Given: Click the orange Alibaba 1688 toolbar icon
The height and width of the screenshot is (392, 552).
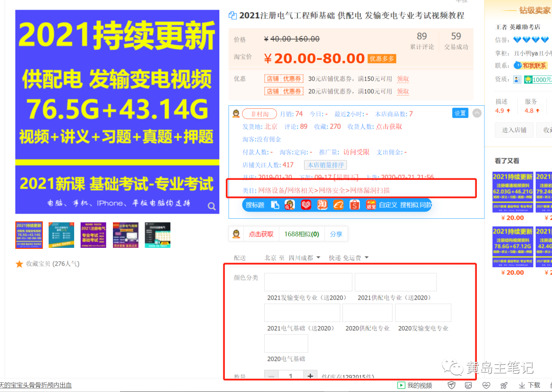Looking at the screenshot, I should [x=338, y=205].
